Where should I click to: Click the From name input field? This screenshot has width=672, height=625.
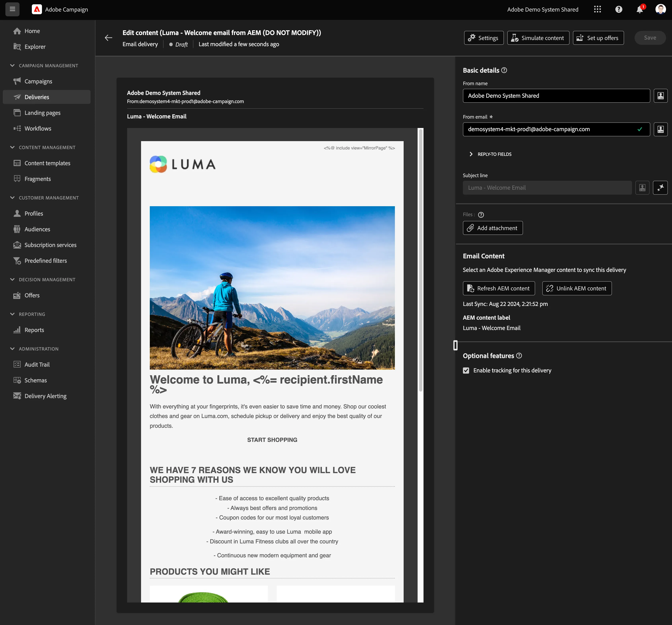coord(556,96)
